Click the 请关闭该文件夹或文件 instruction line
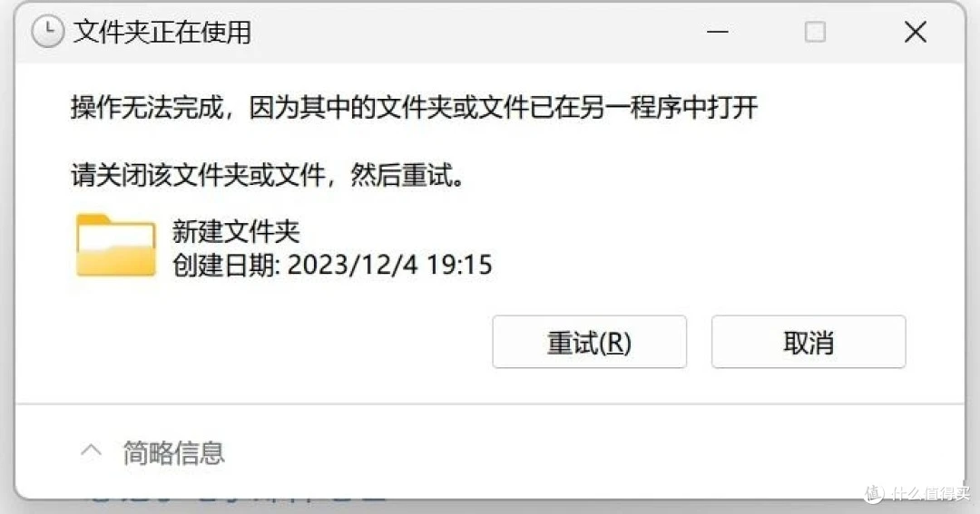The image size is (980, 514). click(x=269, y=175)
